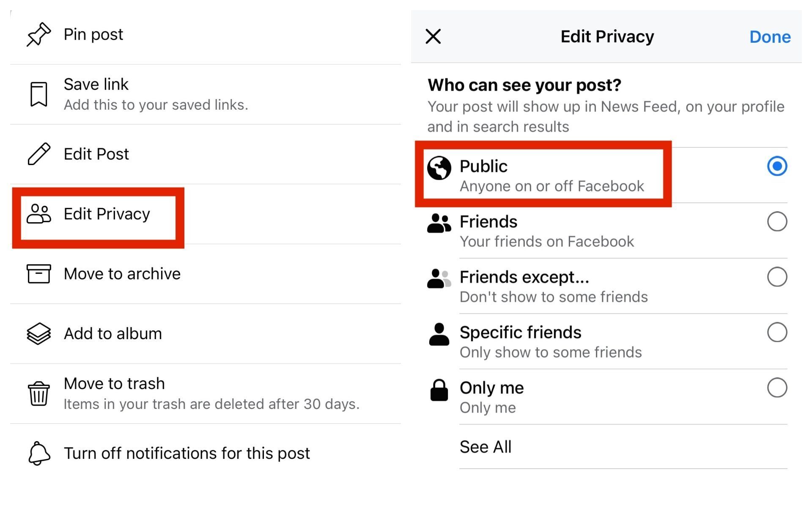This screenshot has width=812, height=508.
Task: Select the Only me radio button
Action: [x=777, y=388]
